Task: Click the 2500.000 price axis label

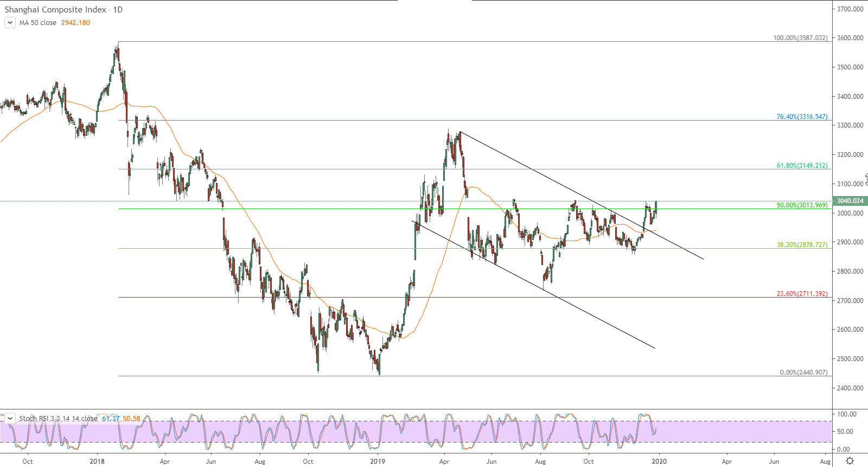Action: [850, 359]
